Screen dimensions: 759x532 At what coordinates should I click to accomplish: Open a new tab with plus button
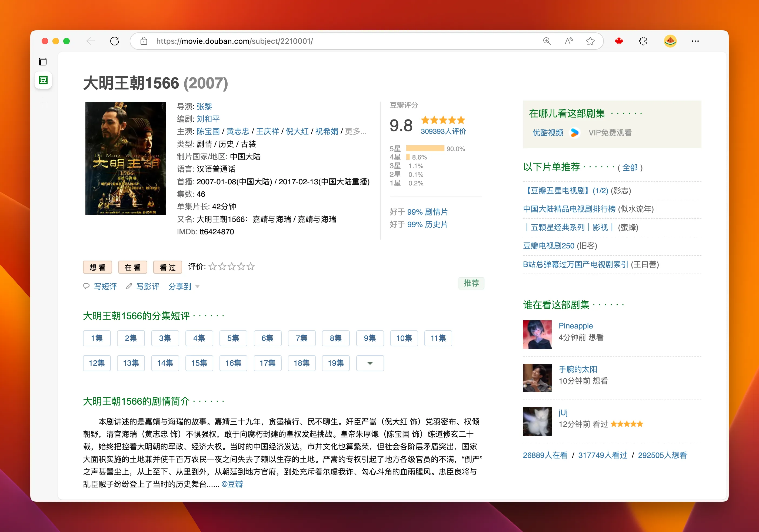(x=43, y=102)
